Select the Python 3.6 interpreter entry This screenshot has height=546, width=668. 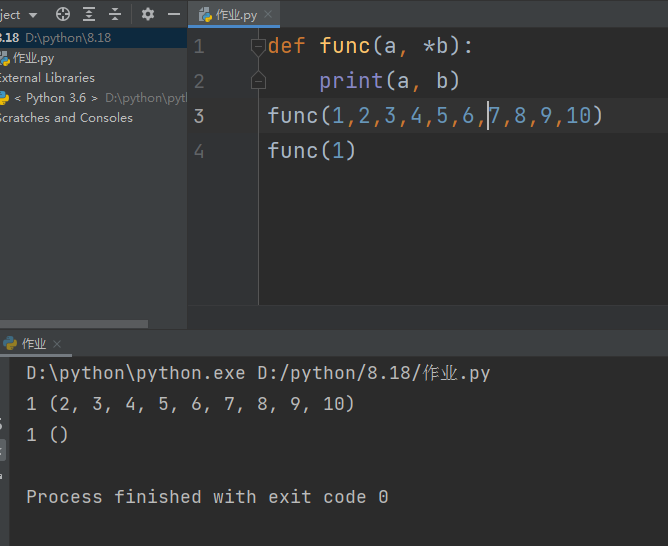click(x=56, y=98)
